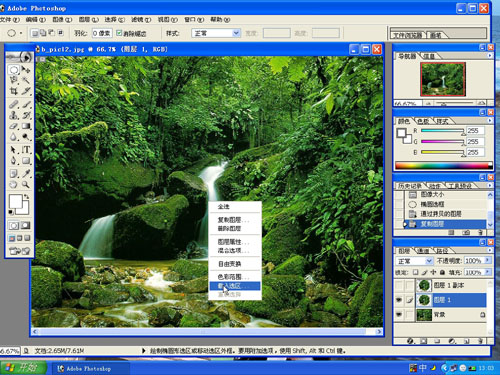Select the Dodge tool
This screenshot has width=500, height=375.
tap(26, 137)
